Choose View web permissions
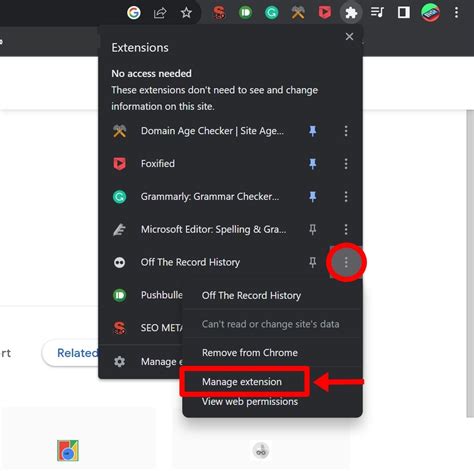This screenshot has height=471, width=474. pos(272,402)
